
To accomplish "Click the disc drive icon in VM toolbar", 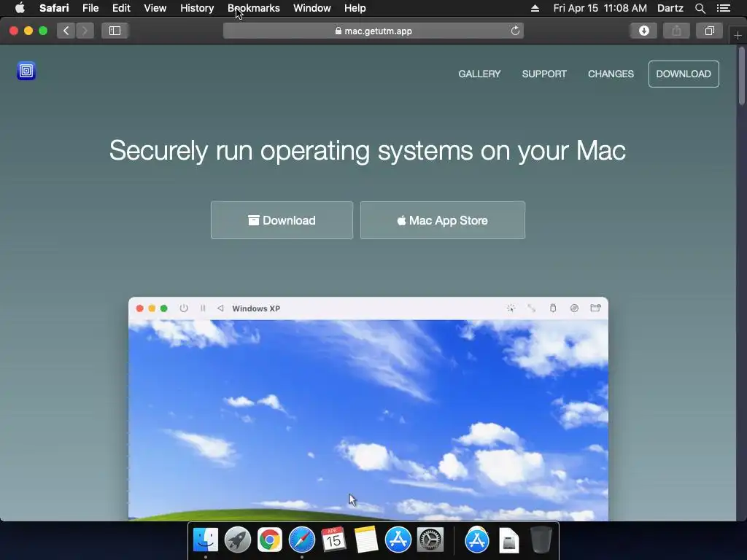I will point(574,308).
